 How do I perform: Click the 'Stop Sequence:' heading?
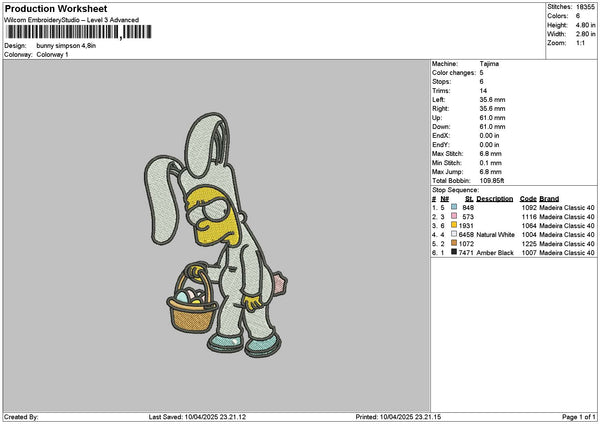(455, 190)
